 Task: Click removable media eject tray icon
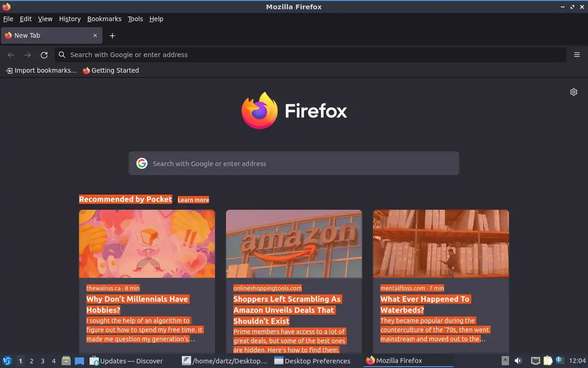(x=505, y=361)
